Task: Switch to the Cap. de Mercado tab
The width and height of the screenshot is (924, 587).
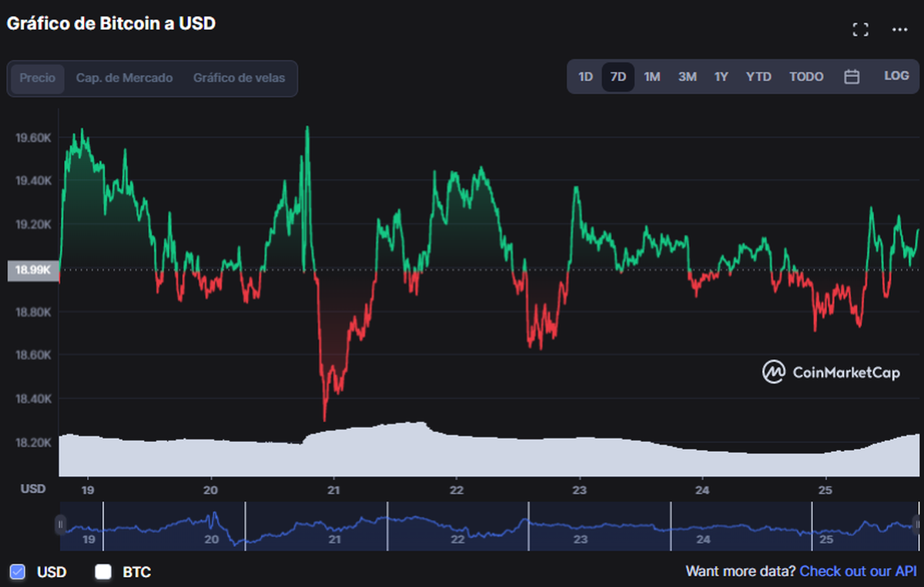Action: (124, 78)
